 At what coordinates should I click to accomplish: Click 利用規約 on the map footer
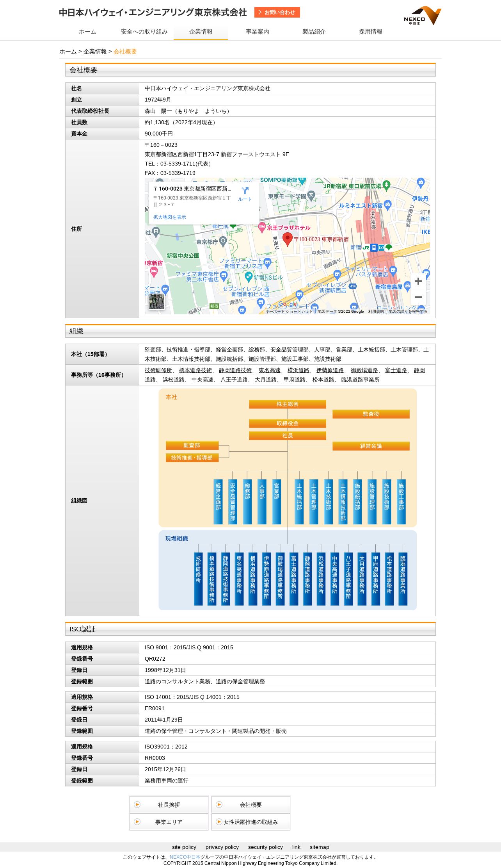click(x=376, y=312)
